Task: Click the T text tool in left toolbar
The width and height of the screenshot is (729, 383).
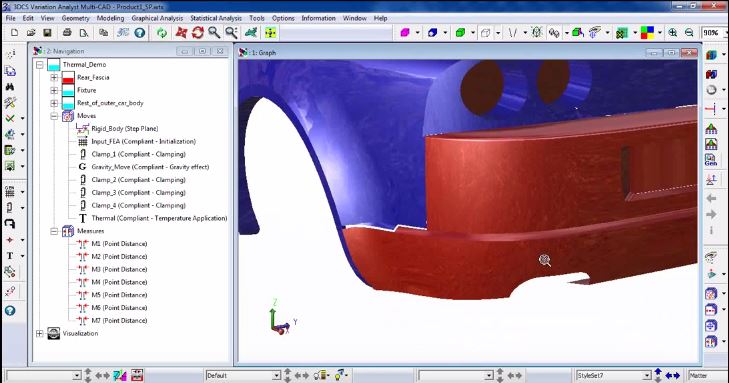Action: click(x=10, y=256)
